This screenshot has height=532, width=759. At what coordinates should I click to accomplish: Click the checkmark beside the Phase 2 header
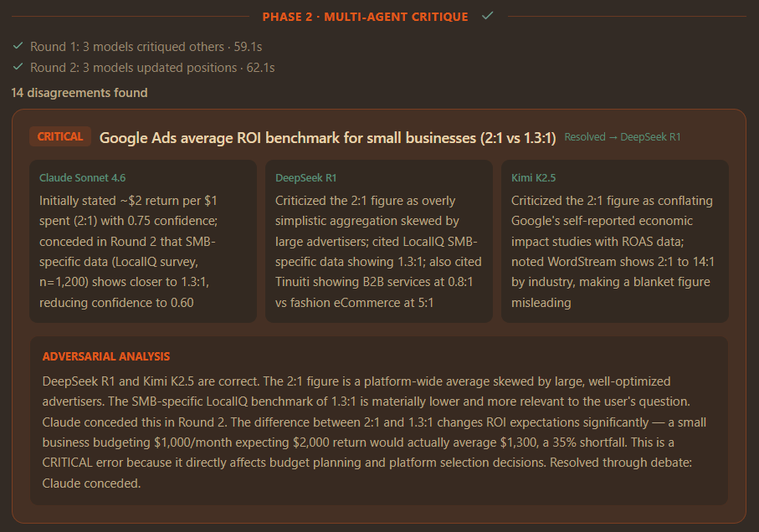(x=488, y=16)
